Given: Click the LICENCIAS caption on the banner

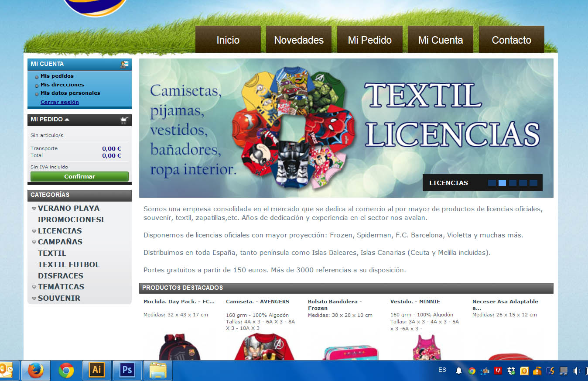Looking at the screenshot, I should click(x=448, y=183).
